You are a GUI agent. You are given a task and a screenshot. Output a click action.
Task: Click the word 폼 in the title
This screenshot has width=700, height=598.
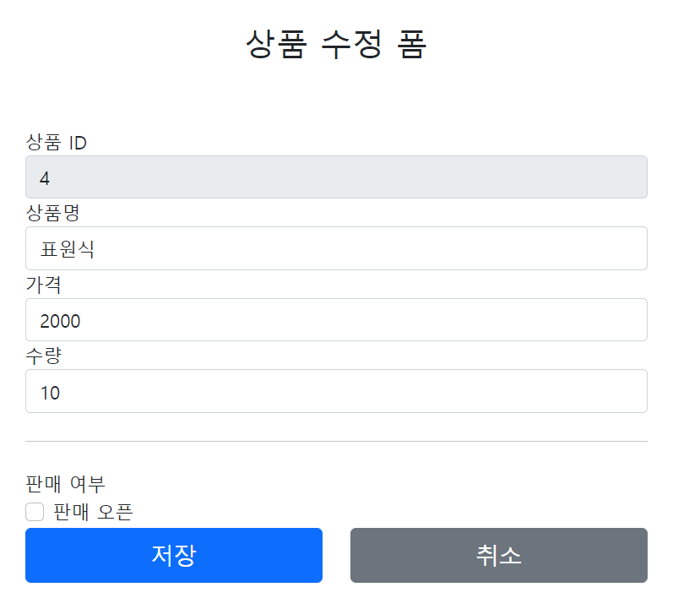411,44
